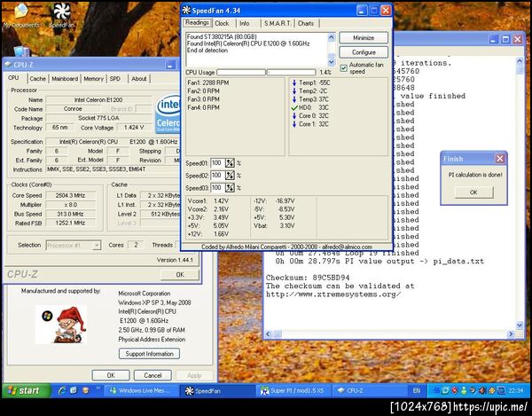Open SpeedFan Readings tab

(x=197, y=23)
